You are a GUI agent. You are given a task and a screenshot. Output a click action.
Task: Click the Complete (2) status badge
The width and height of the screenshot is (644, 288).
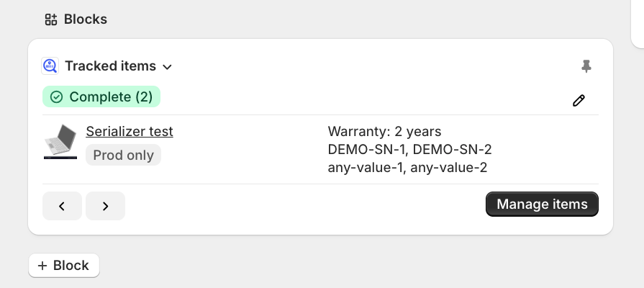point(101,97)
